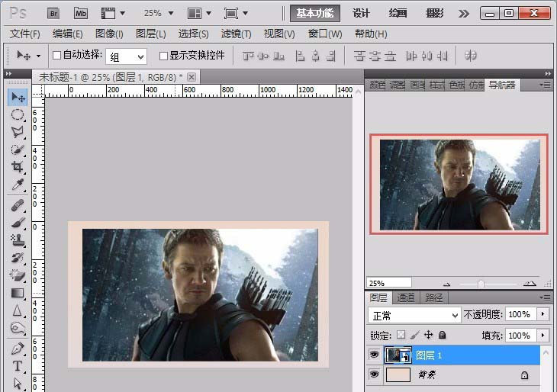This screenshot has width=557, height=392.
Task: Select the Pen tool
Action: [x=18, y=349]
